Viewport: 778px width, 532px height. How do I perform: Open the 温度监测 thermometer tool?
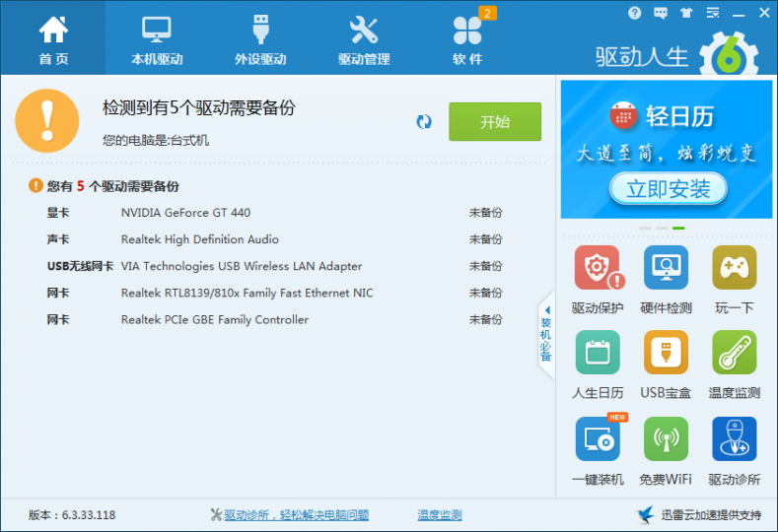tap(735, 366)
